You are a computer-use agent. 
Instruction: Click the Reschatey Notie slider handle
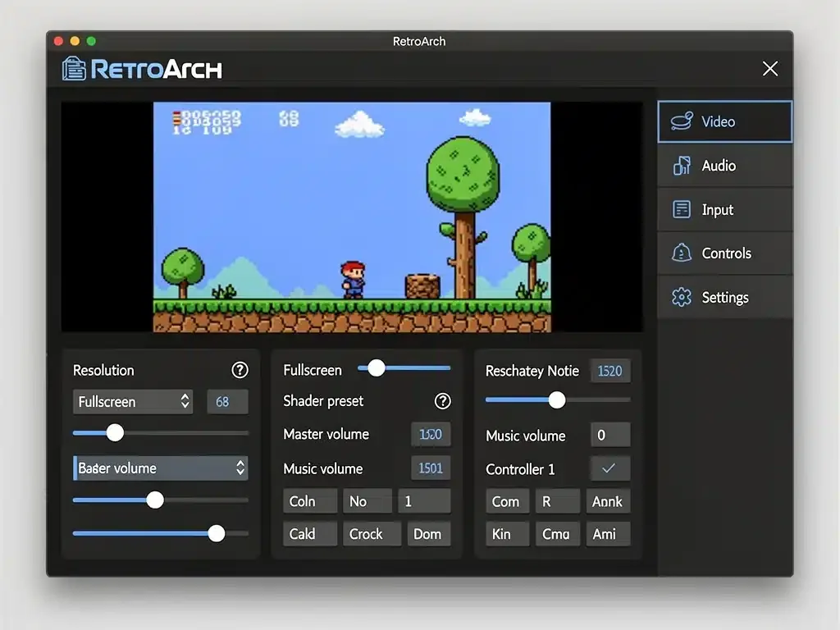pos(557,399)
